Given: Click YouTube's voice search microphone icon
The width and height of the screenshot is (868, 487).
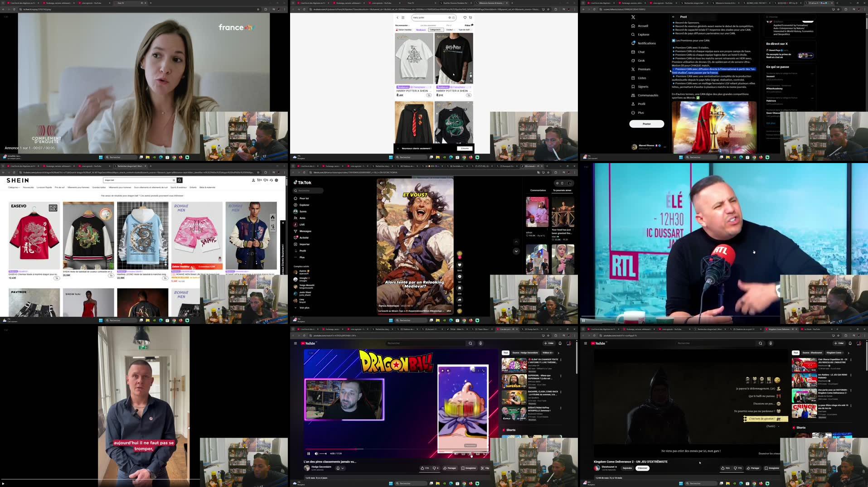Looking at the screenshot, I should point(480,343).
